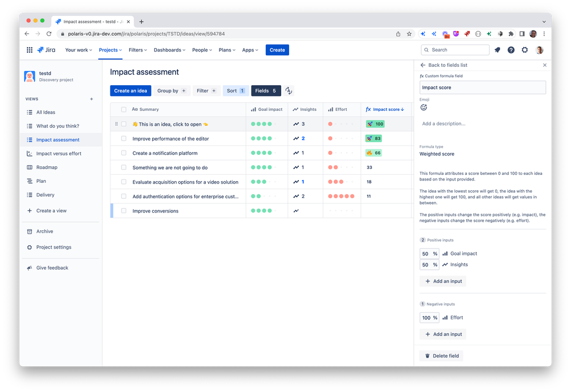This screenshot has height=392, width=571.
Task: Click the back arrow to fields list
Action: [x=423, y=65]
